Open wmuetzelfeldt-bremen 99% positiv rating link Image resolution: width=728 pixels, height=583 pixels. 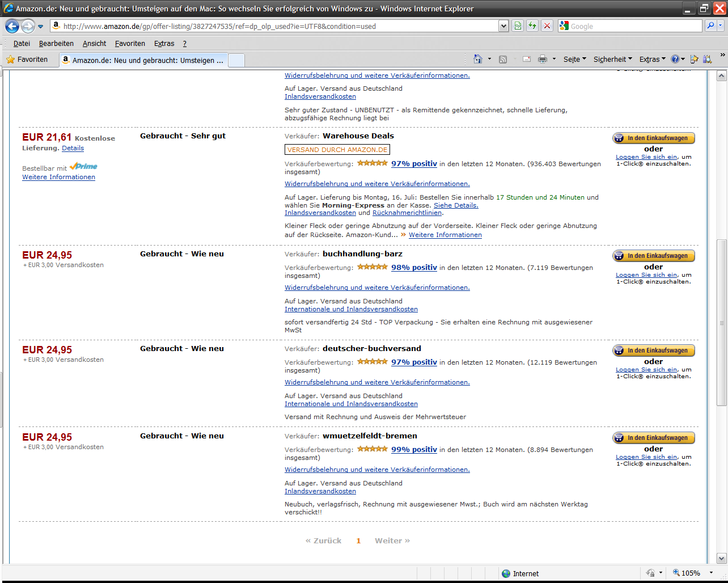414,449
